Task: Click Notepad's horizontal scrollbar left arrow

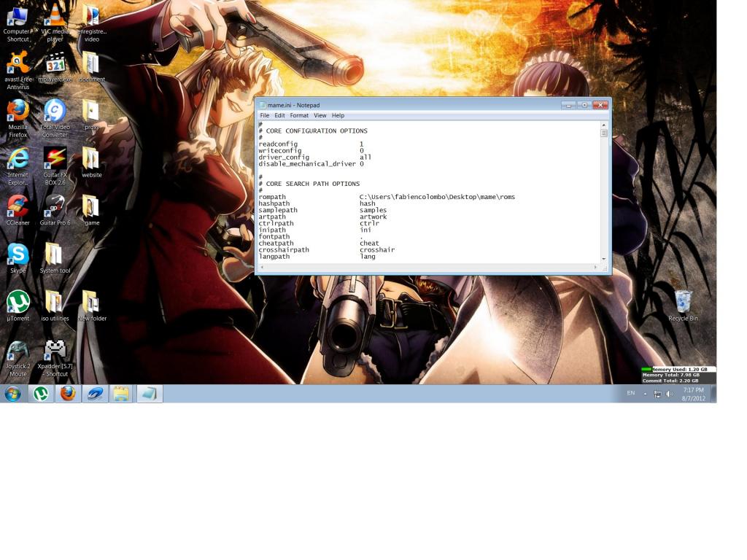Action: 262,267
